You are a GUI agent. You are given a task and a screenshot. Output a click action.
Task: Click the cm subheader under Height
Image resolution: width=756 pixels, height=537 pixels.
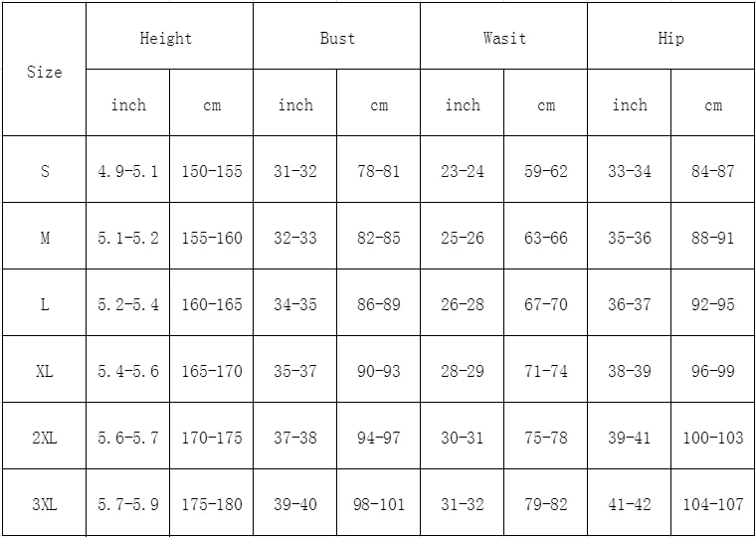[212, 104]
